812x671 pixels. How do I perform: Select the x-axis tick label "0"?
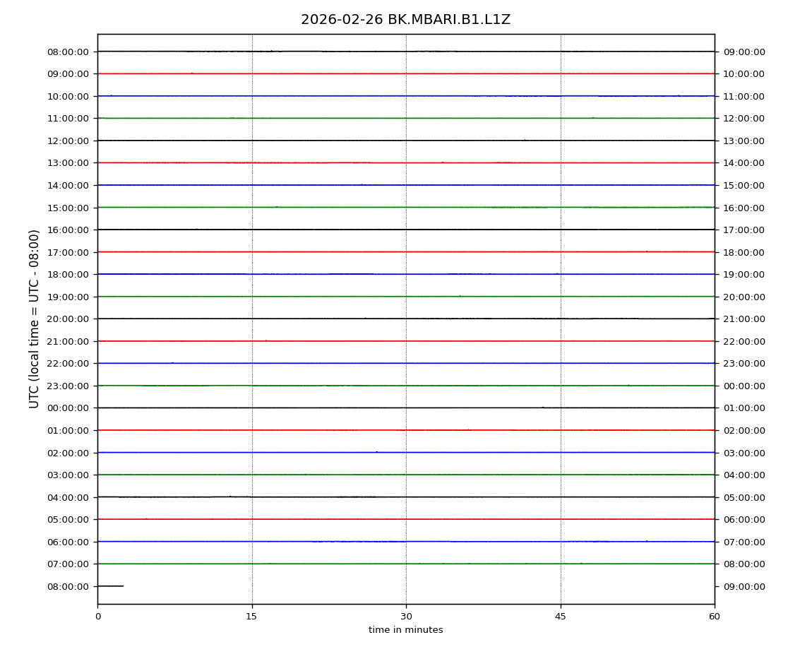tap(97, 617)
